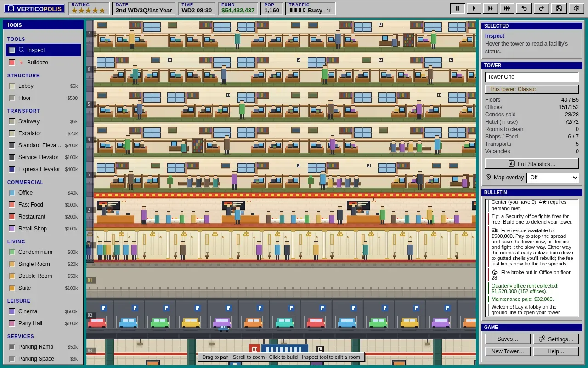Open the Map overlay dropdown
Screen dimensions: 588x368
(x=553, y=178)
